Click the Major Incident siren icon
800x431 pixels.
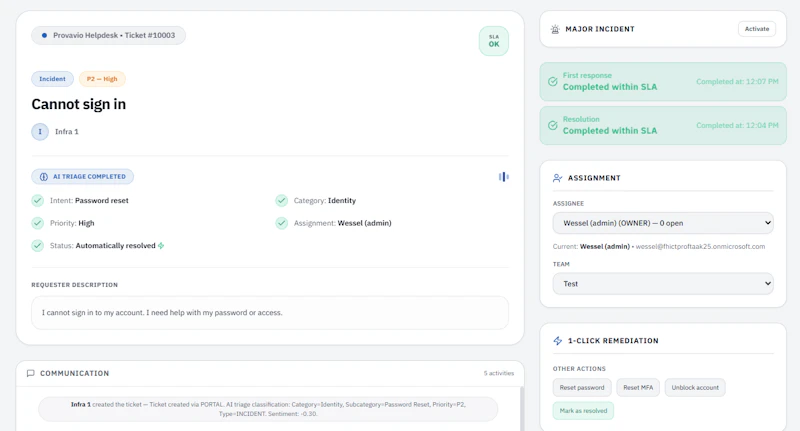pos(555,29)
